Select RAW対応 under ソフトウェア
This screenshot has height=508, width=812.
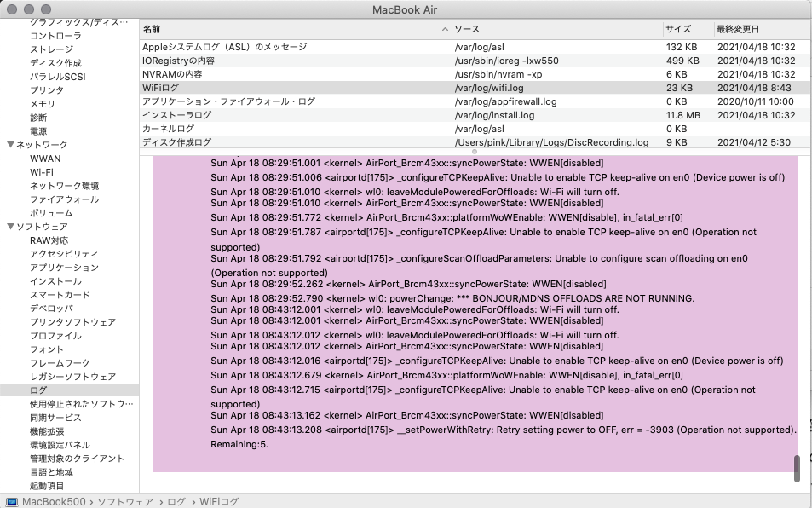tap(49, 240)
